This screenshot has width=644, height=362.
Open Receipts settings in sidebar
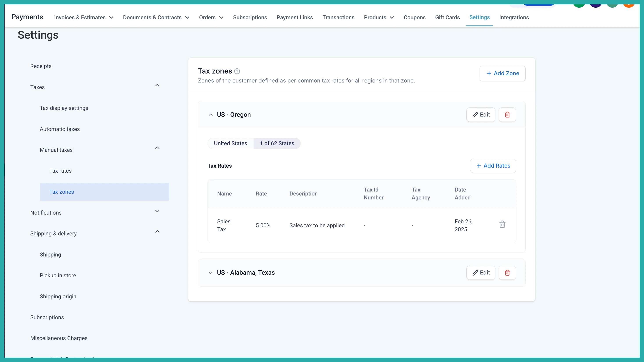coord(41,66)
